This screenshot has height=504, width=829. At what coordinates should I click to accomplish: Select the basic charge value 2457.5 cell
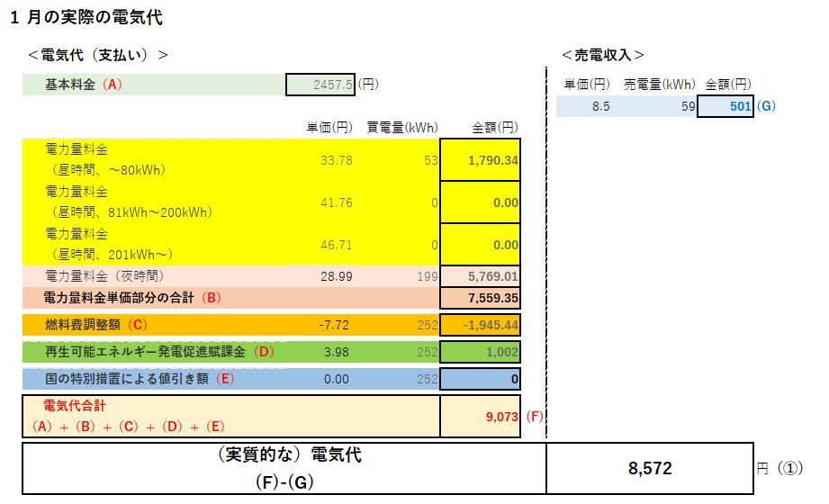(320, 85)
